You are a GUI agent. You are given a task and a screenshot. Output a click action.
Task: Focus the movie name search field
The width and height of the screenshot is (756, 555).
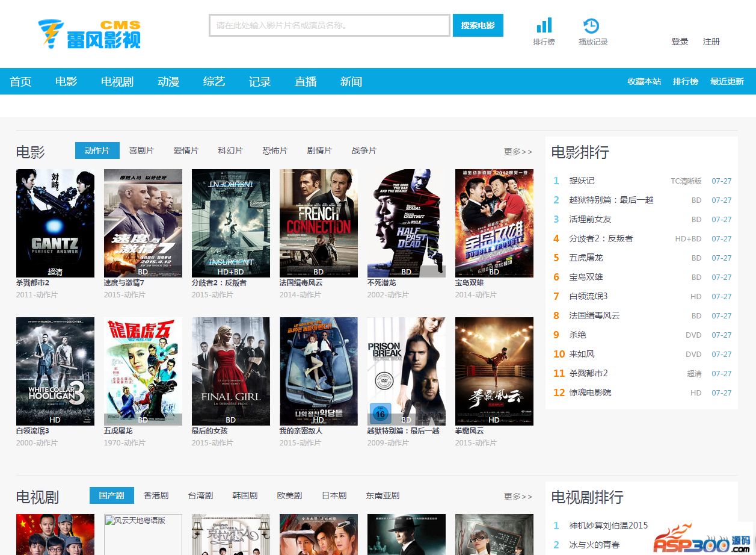(x=330, y=25)
